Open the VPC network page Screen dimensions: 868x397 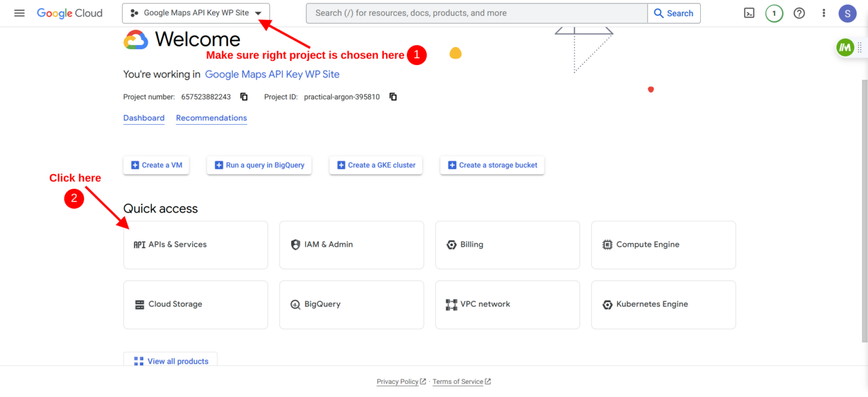click(x=507, y=304)
